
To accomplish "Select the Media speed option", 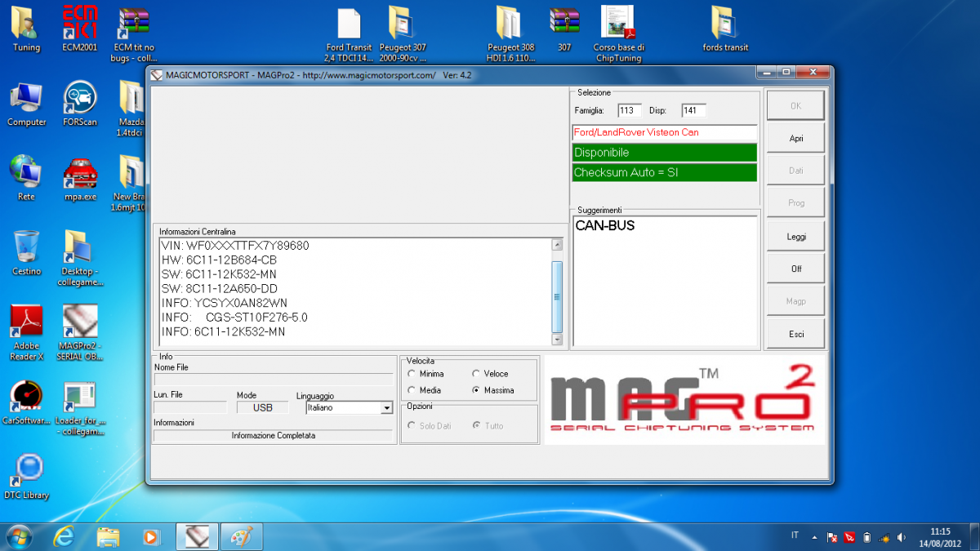I will coord(425,390).
